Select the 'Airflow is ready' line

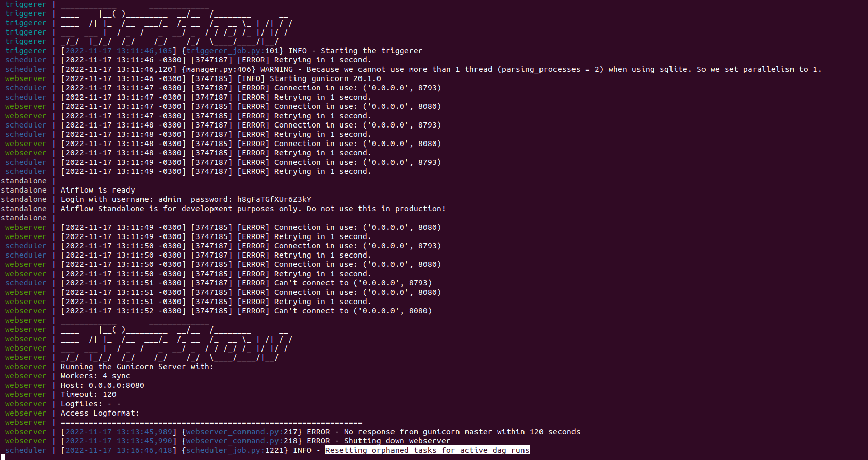click(98, 190)
